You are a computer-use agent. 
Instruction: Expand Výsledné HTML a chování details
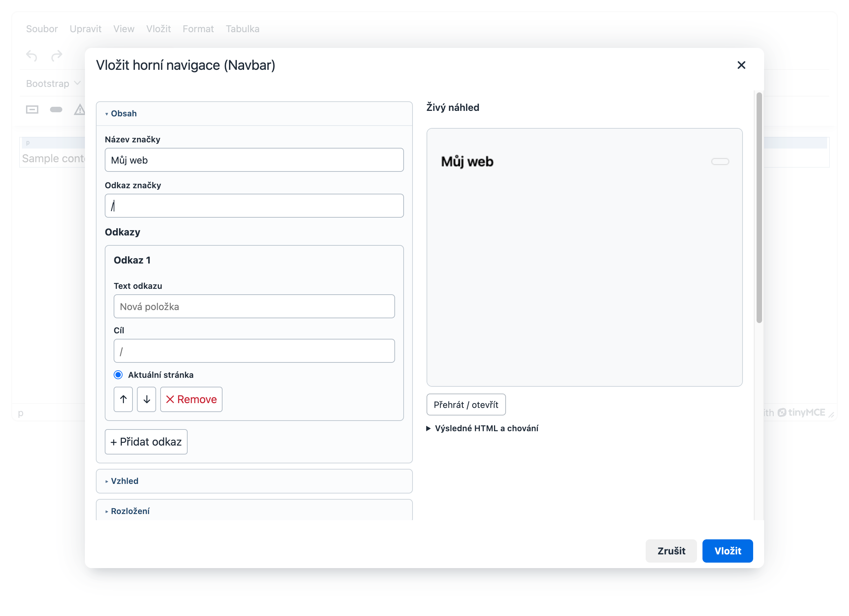[x=482, y=428]
